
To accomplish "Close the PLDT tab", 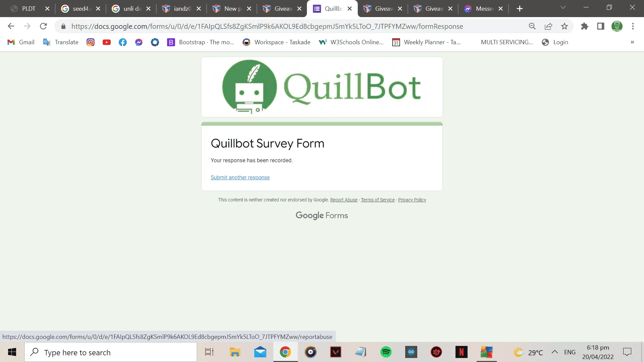I will click(47, 9).
